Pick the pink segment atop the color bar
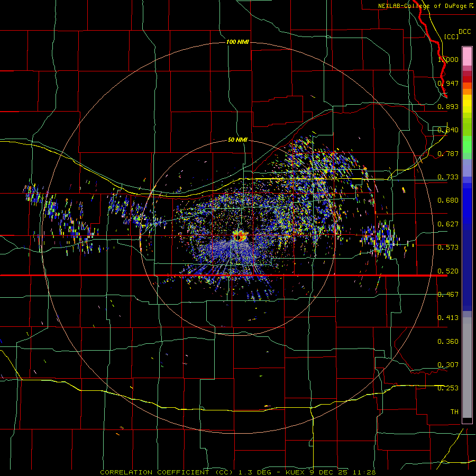Viewport: 476px width, 476px height. point(467,56)
